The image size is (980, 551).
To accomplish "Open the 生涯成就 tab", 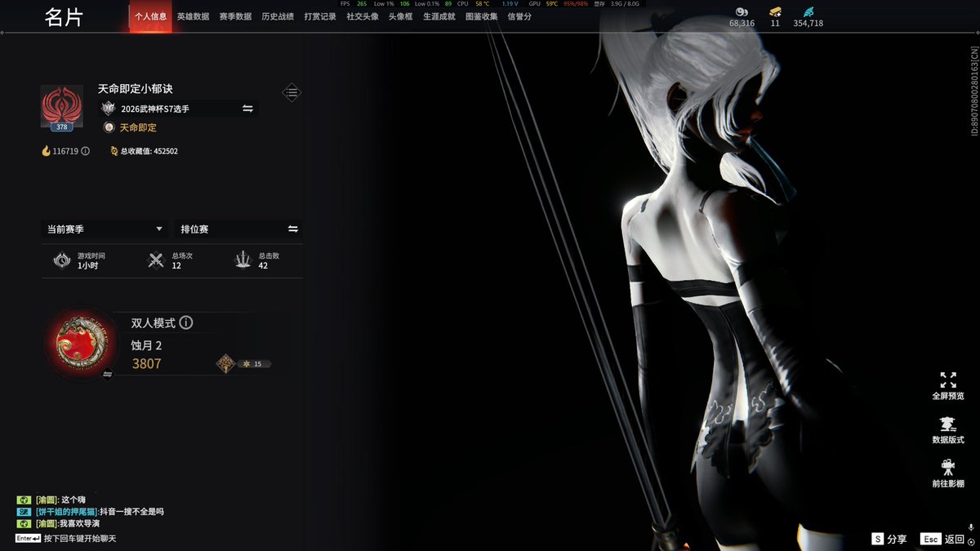I will pyautogui.click(x=439, y=16).
